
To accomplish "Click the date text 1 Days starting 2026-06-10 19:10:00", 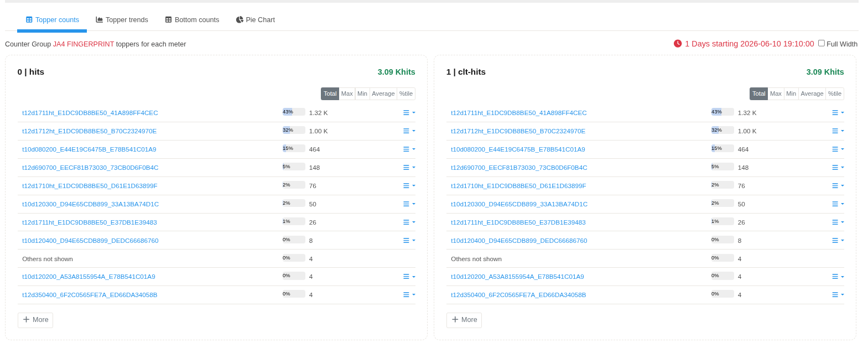I will (750, 44).
